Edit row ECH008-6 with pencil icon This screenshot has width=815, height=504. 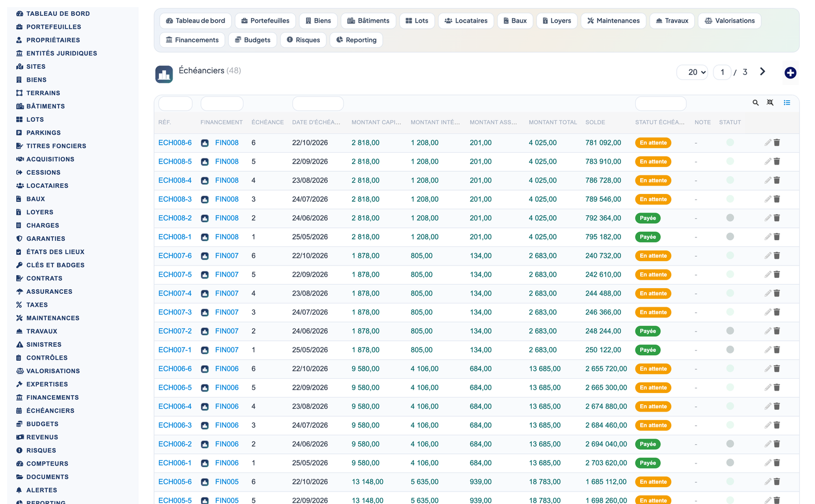768,143
